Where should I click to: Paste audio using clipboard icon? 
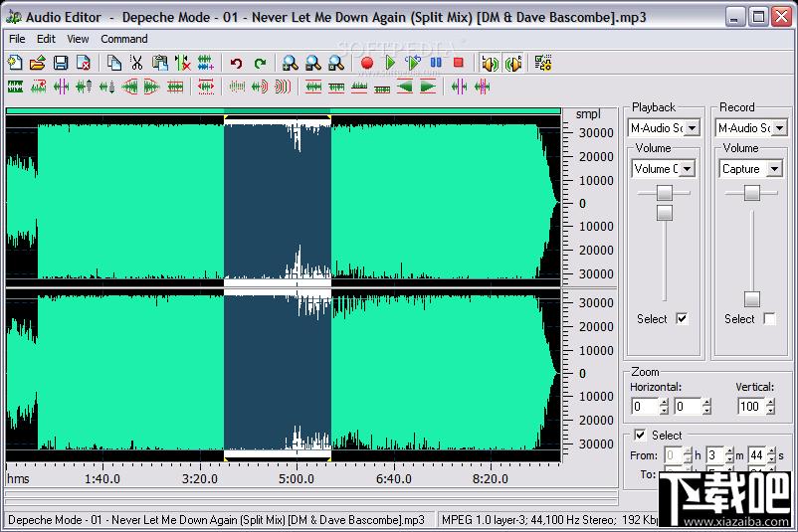point(160,63)
